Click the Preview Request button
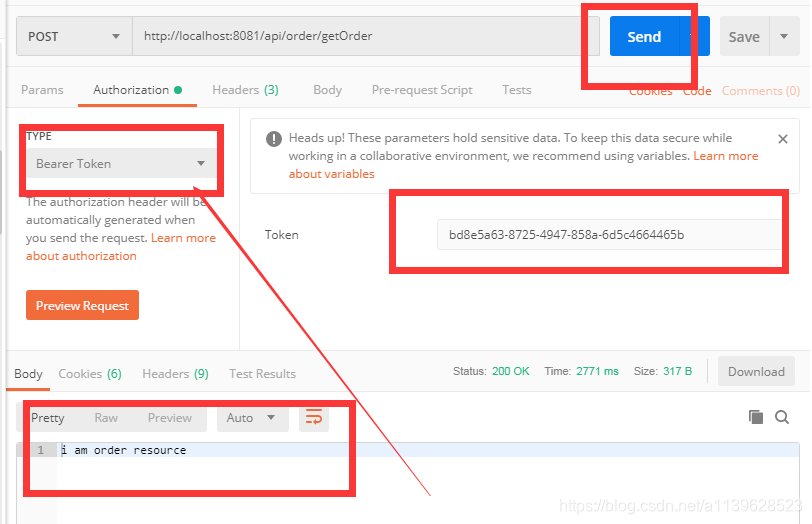The width and height of the screenshot is (812, 524). (82, 305)
